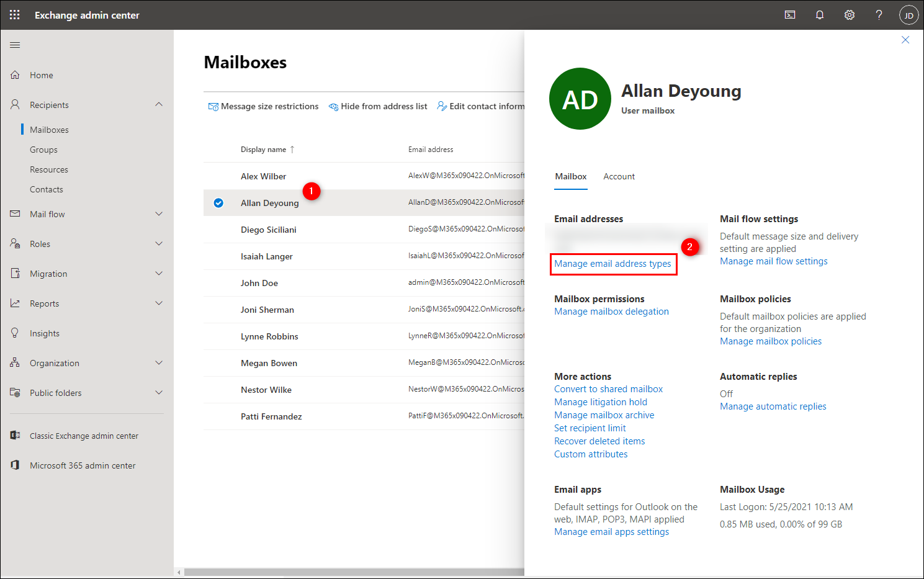Open Manage mailbox delegation link
924x579 pixels.
611,312
